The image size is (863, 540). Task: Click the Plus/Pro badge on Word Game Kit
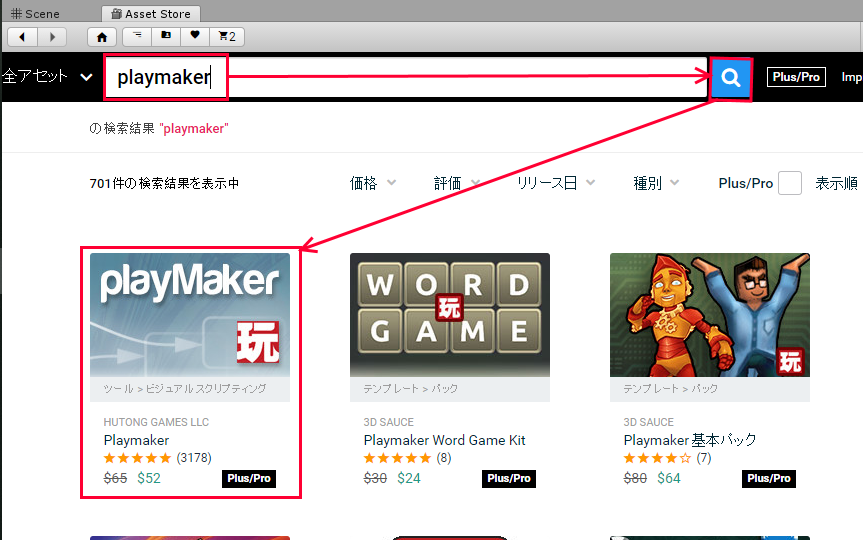(509, 478)
